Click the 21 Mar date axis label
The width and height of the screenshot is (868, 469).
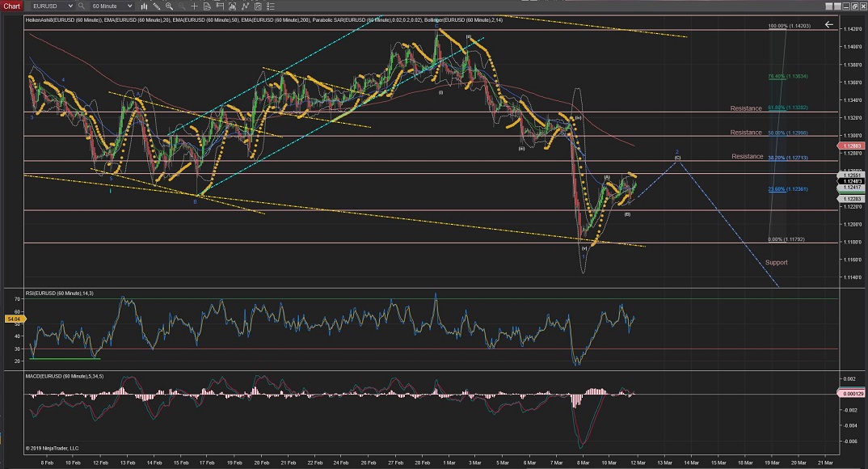click(x=825, y=463)
